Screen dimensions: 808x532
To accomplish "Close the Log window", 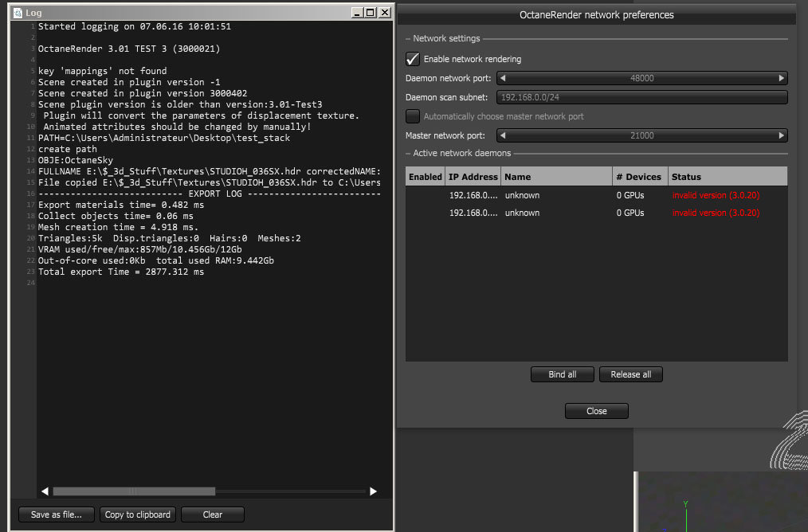I will click(x=384, y=13).
